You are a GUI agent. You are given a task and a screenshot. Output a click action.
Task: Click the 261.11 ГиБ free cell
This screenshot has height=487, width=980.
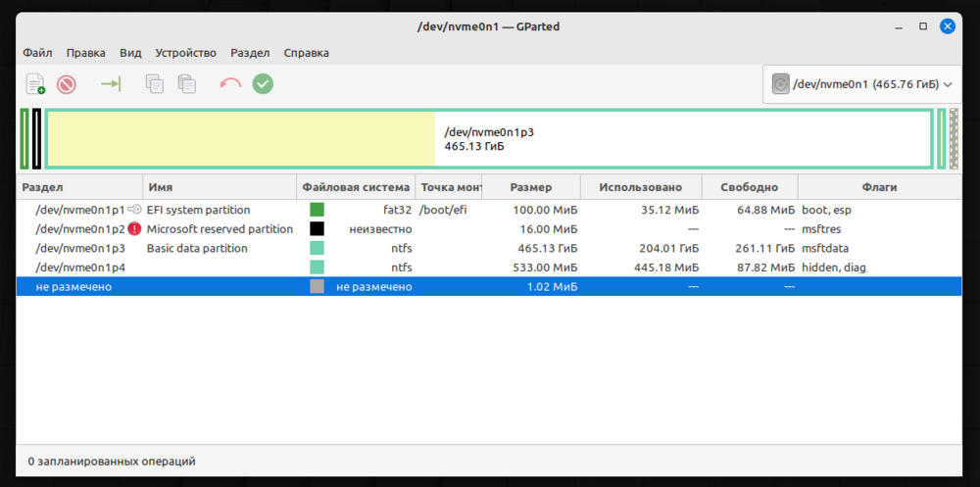pos(765,249)
